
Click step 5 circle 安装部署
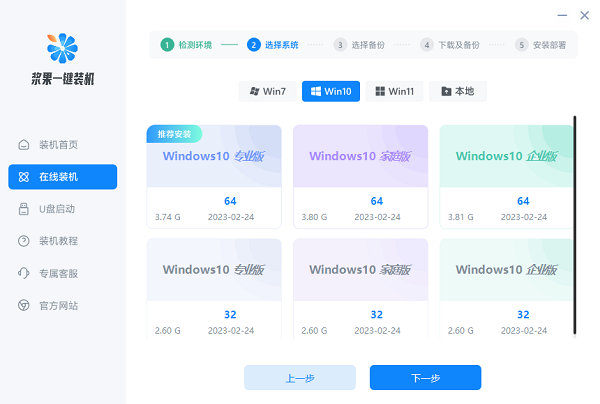522,45
